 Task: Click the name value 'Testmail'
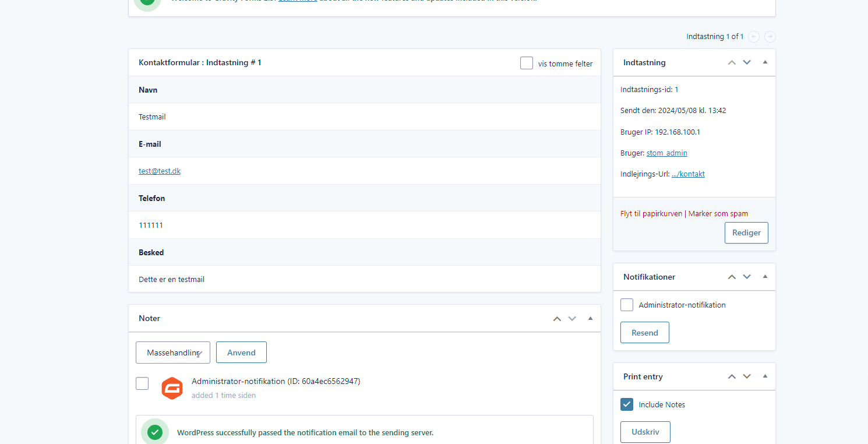click(152, 117)
